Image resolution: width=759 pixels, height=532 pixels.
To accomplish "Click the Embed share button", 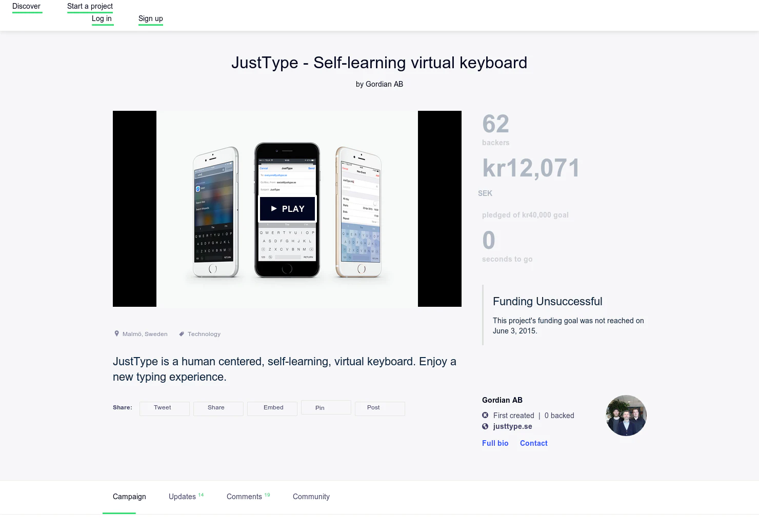I will point(272,408).
